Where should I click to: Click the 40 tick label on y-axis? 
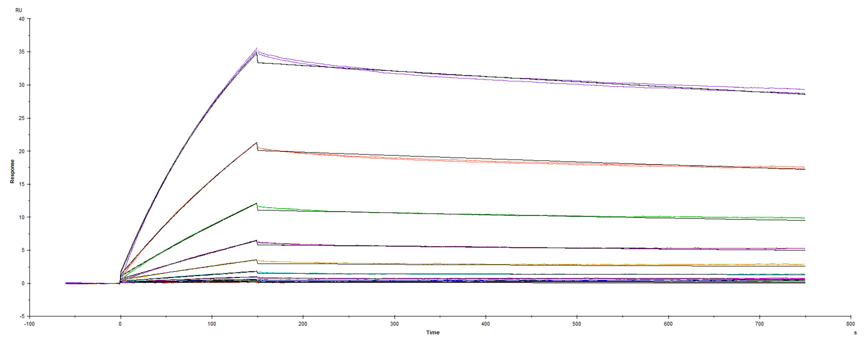tap(23, 19)
